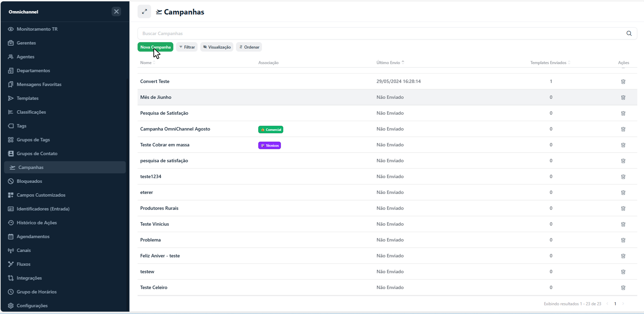644x314 pixels.
Task: Click the Fluxos branch icon
Action: [x=11, y=264]
